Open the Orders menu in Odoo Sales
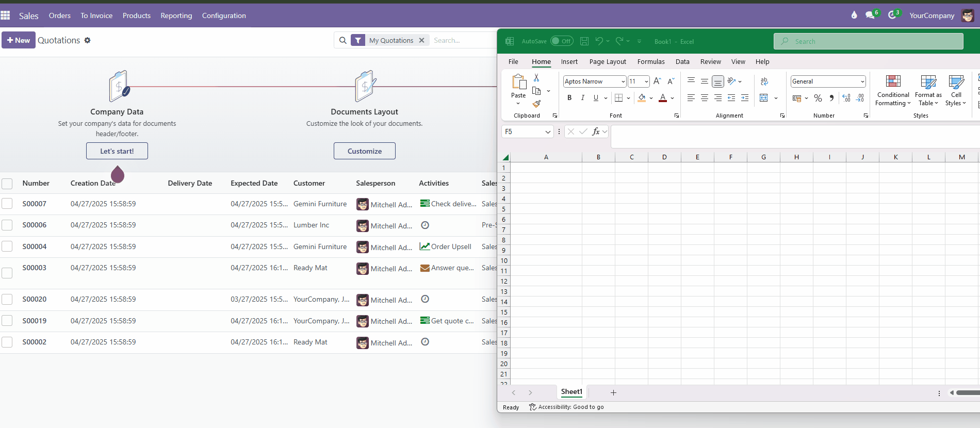This screenshot has width=980, height=428. tap(60, 15)
